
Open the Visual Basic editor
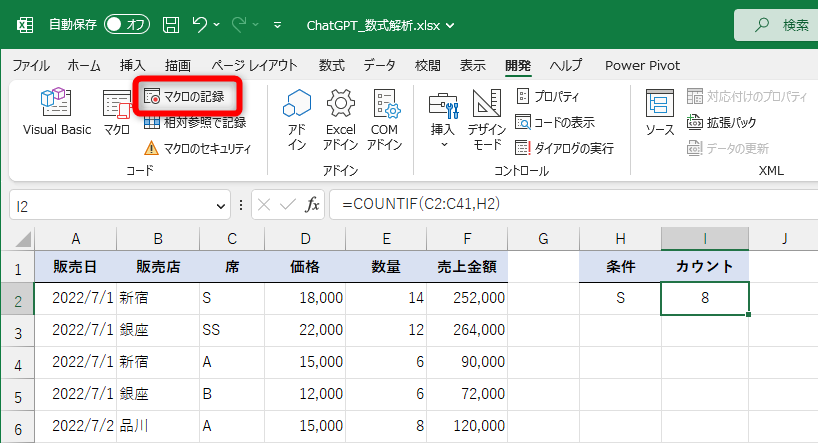point(56,112)
